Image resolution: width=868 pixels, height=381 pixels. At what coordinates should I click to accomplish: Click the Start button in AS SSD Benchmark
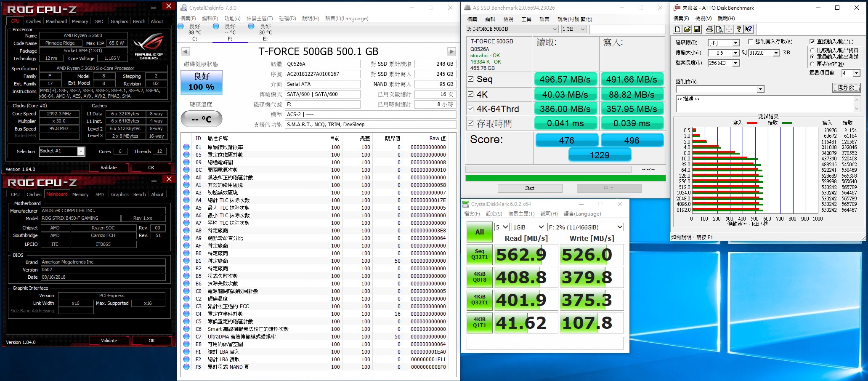pos(530,188)
